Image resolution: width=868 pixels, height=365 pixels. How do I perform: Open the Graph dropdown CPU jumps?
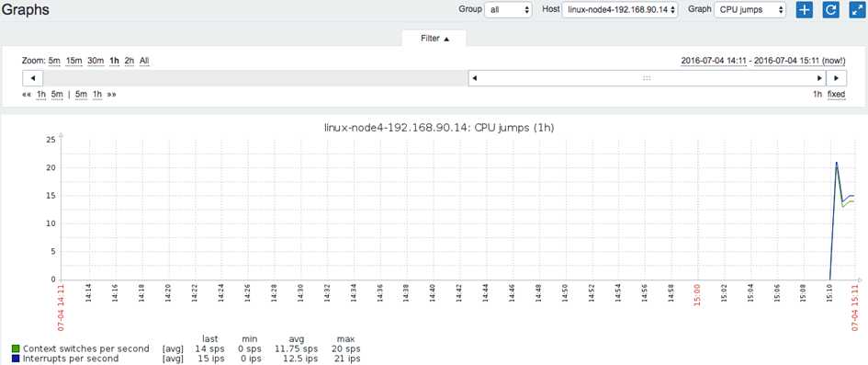[x=750, y=10]
